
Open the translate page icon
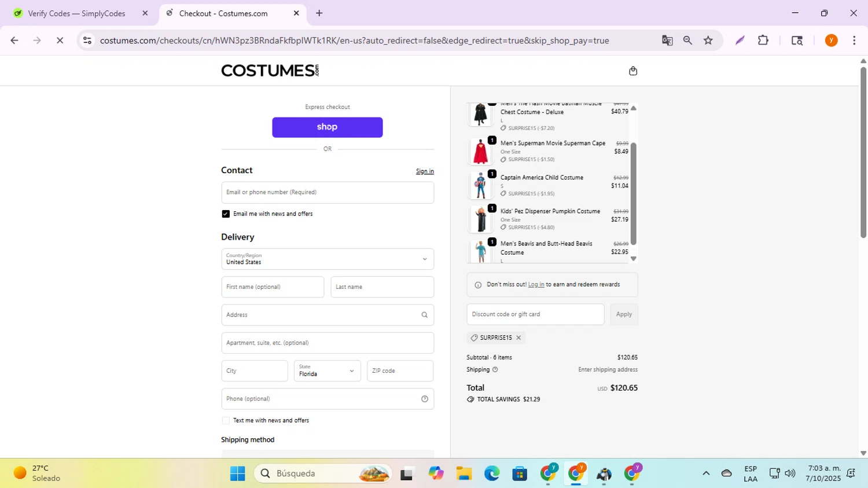(667, 41)
